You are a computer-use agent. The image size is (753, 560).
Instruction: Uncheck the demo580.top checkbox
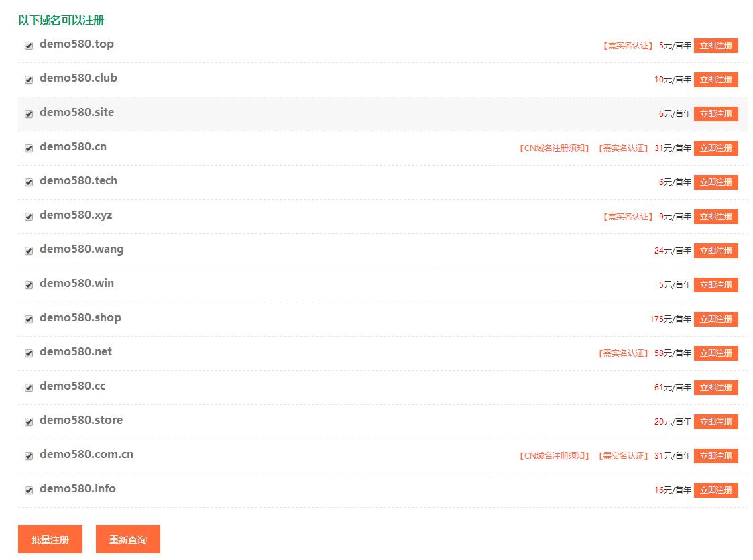click(x=29, y=46)
